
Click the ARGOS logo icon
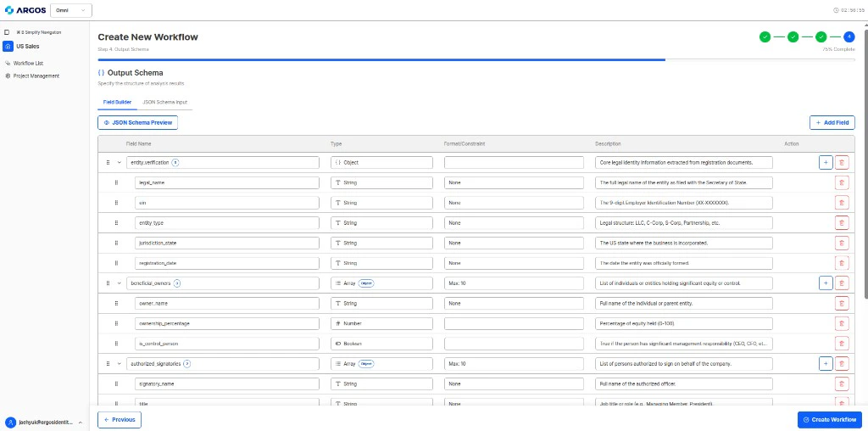pyautogui.click(x=8, y=10)
